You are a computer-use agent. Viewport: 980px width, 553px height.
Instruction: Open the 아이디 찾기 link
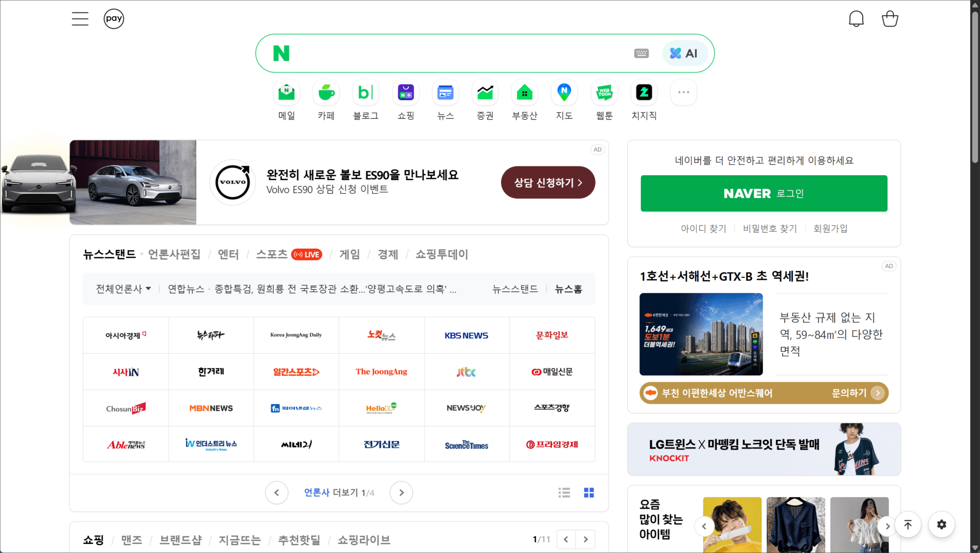click(703, 228)
